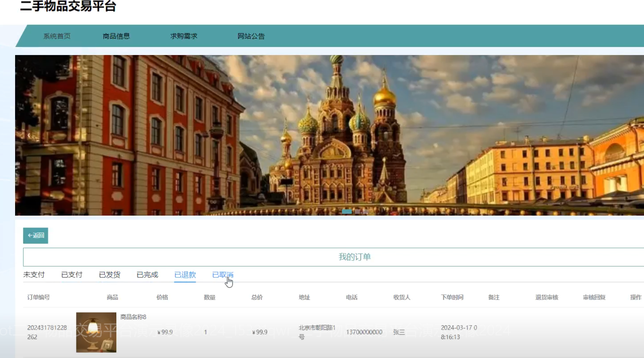Click the 返回 back button
Image resolution: width=644 pixels, height=358 pixels.
(x=35, y=236)
